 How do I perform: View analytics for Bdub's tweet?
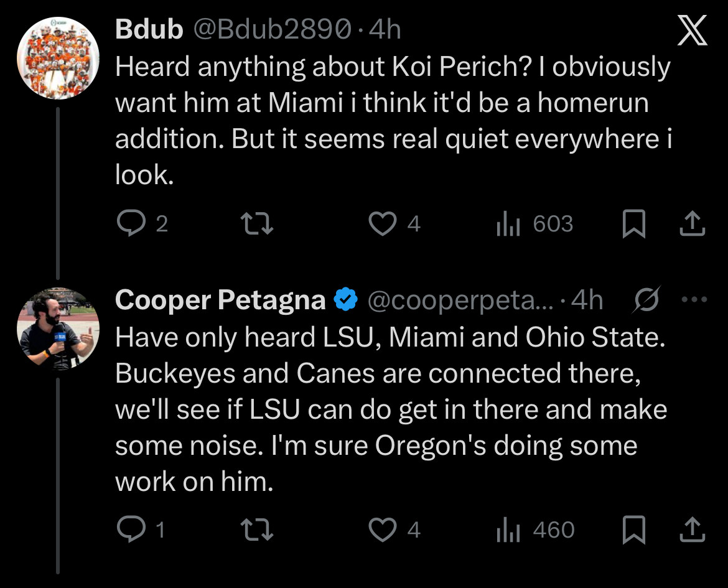coord(508,224)
